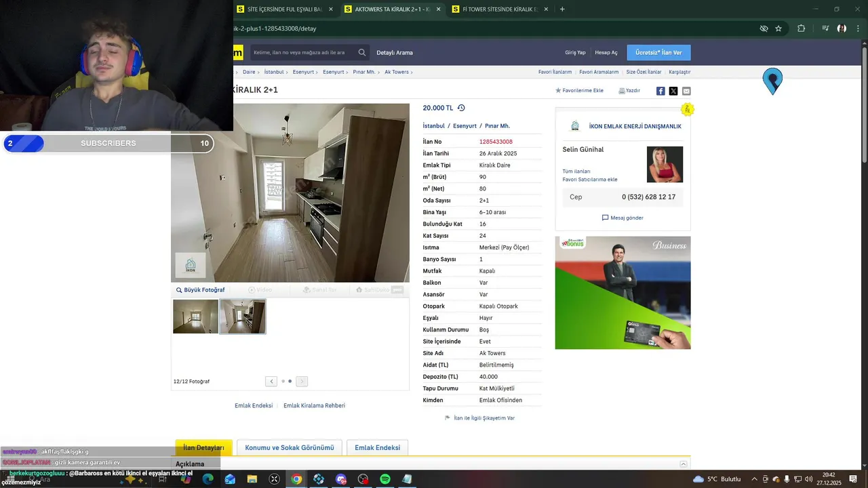
Task: Click Daire breadcrumb link
Action: [x=249, y=72]
